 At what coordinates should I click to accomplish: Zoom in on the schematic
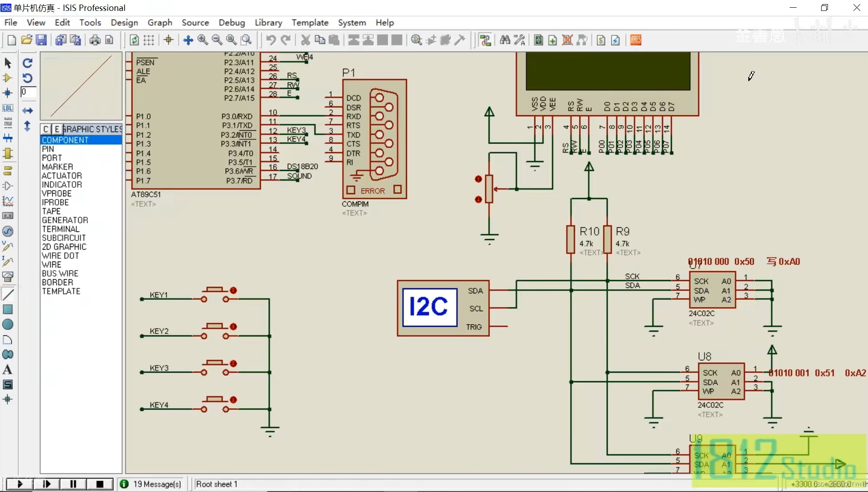(203, 40)
